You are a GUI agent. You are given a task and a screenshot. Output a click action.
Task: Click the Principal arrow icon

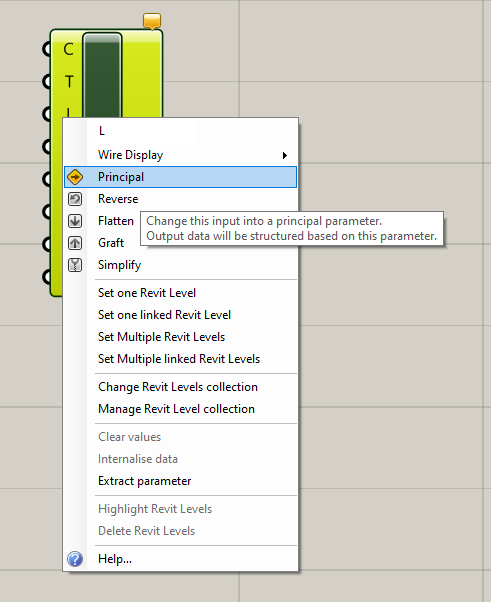pyautogui.click(x=75, y=177)
